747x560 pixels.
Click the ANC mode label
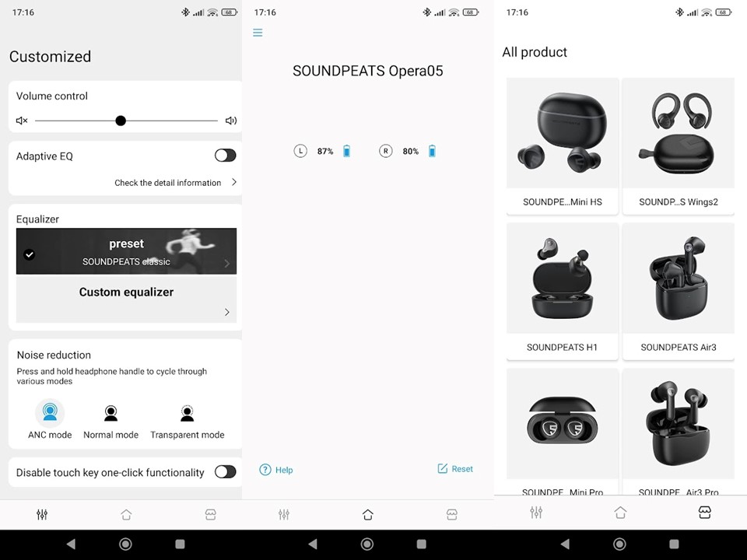point(50,435)
